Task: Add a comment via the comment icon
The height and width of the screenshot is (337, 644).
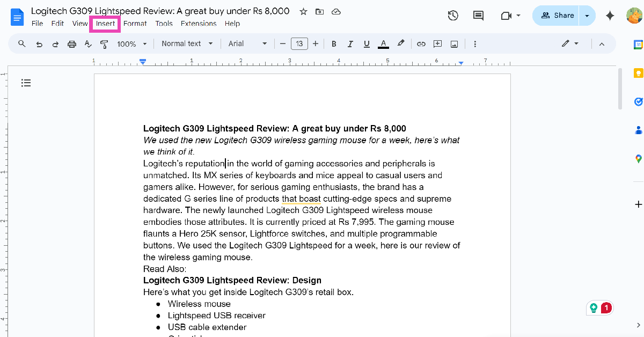Action: pos(437,43)
